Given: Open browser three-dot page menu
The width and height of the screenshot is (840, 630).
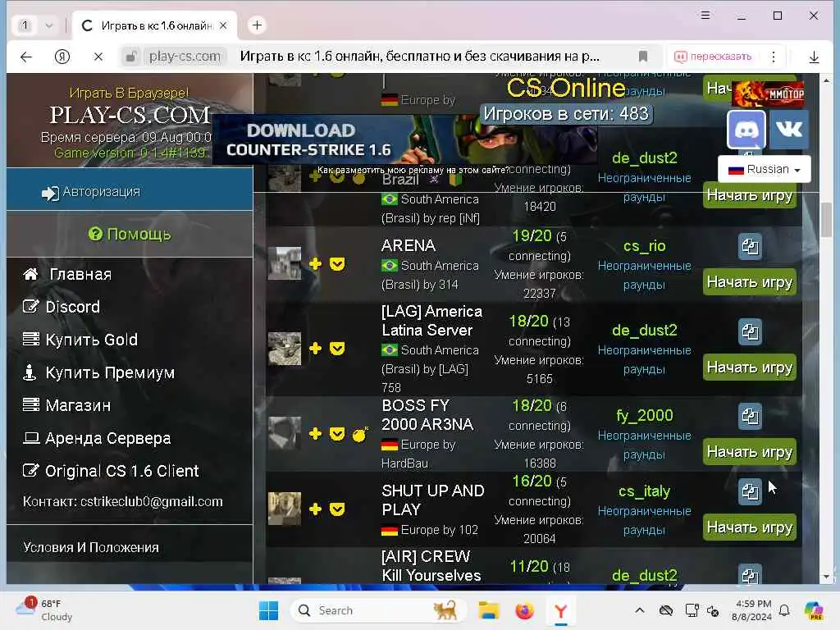Looking at the screenshot, I should pyautogui.click(x=773, y=57).
